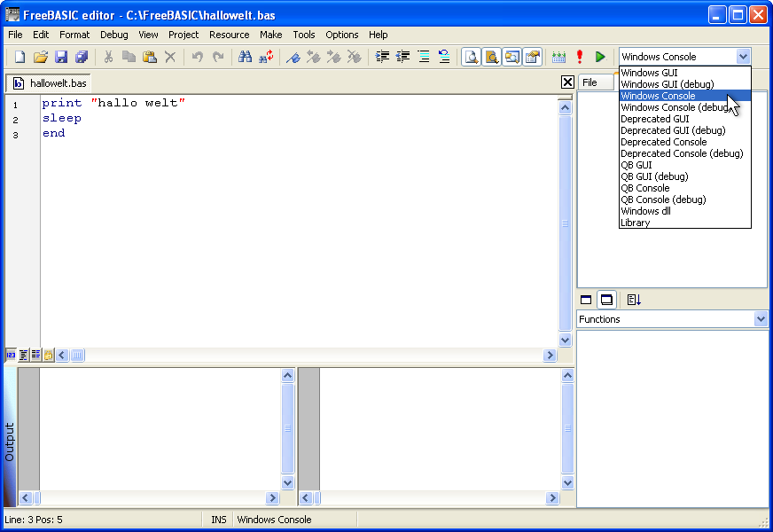Click left output pane scroll up arrow
773x532 pixels.
(287, 376)
